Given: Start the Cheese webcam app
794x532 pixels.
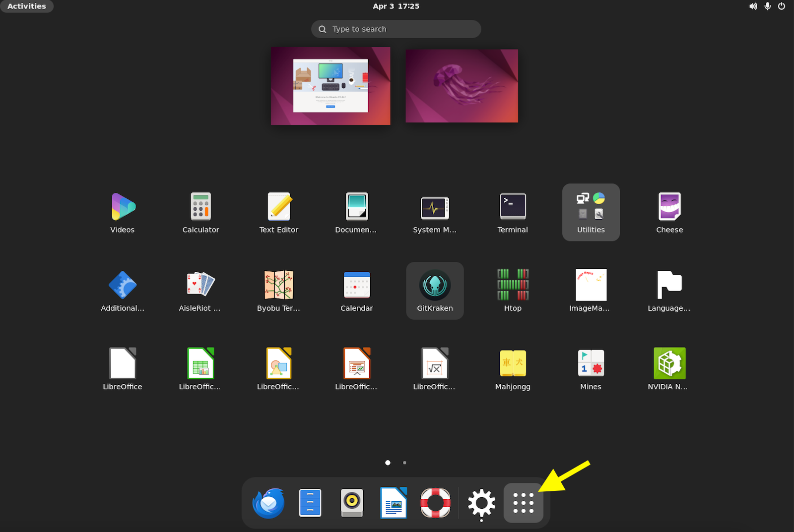Looking at the screenshot, I should (x=669, y=212).
